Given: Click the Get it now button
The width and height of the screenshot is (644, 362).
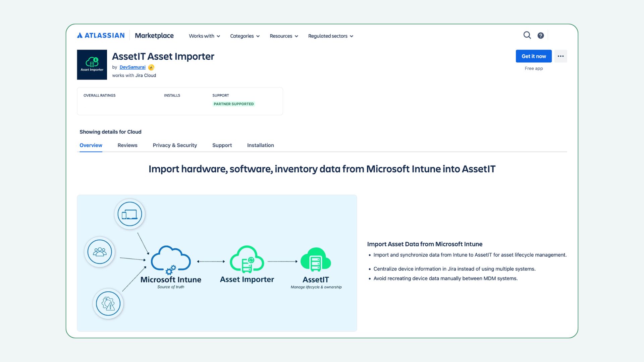Looking at the screenshot, I should tap(534, 56).
